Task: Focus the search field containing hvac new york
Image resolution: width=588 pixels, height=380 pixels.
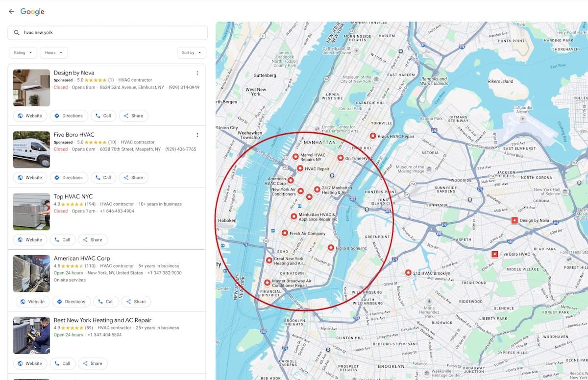Action: (x=108, y=33)
